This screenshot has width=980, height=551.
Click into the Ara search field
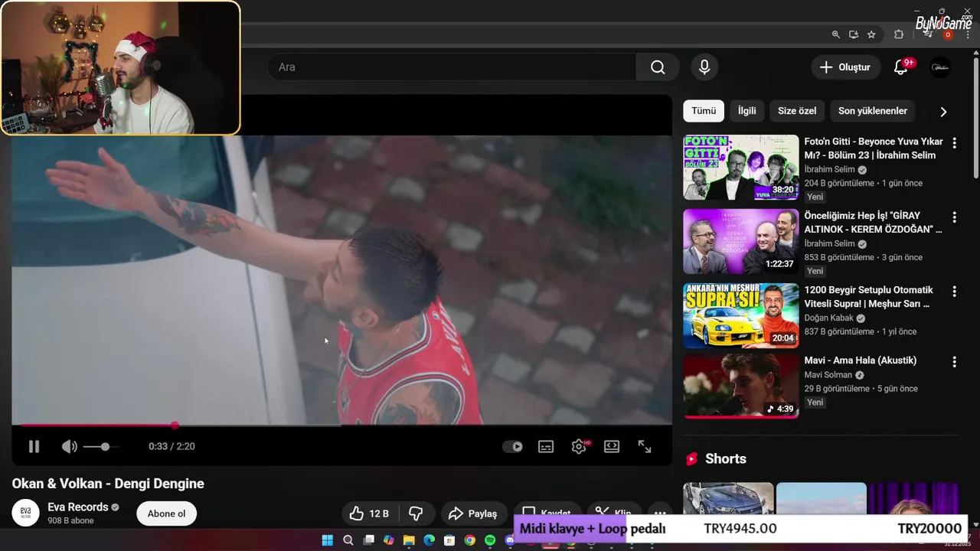click(x=452, y=67)
